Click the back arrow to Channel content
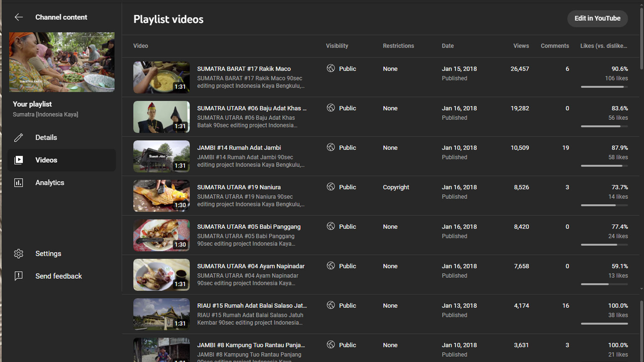The image size is (644, 362). click(19, 17)
